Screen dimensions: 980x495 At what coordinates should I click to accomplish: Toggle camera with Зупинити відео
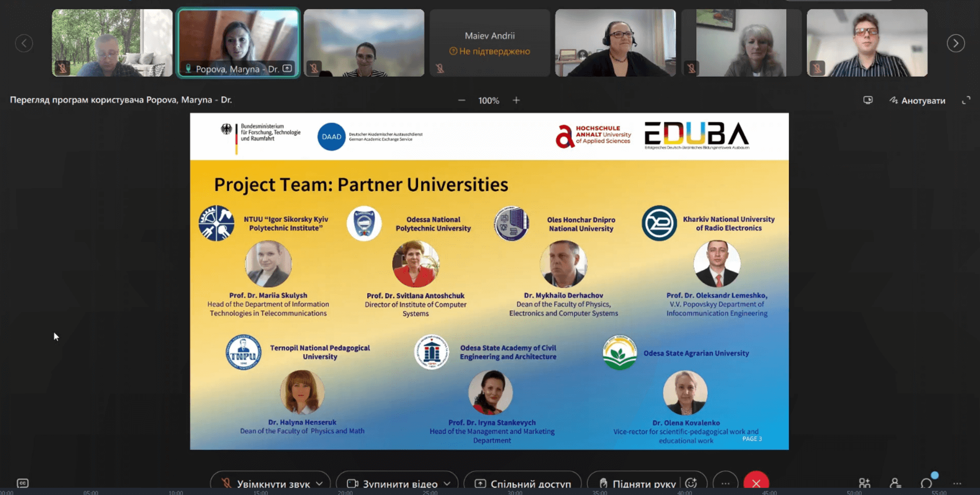tap(393, 484)
